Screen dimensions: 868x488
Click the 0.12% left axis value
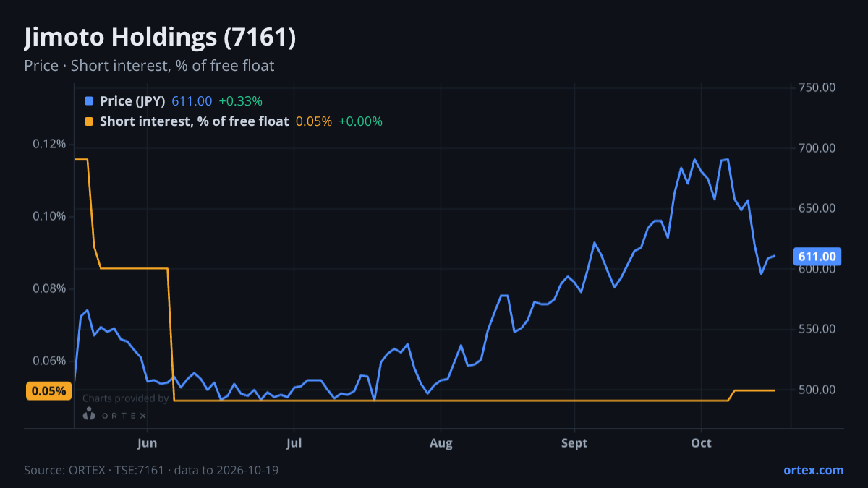coord(49,144)
